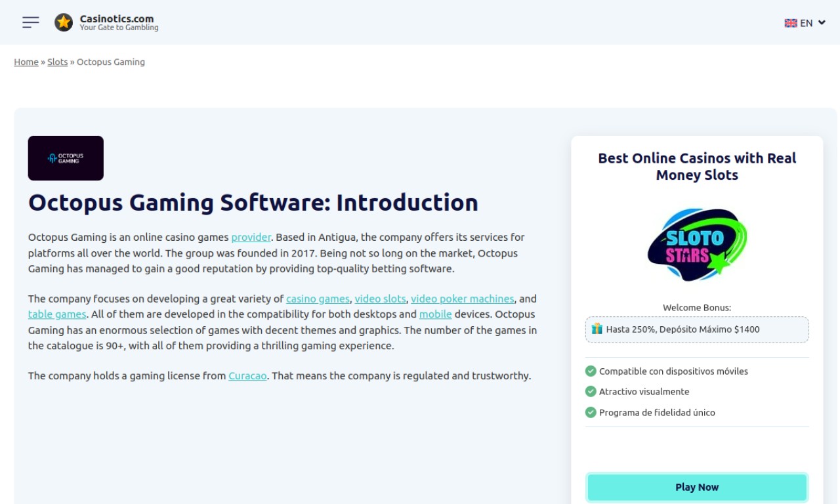Image resolution: width=840 pixels, height=504 pixels.
Task: Open the EN language dropdown
Action: tap(805, 23)
